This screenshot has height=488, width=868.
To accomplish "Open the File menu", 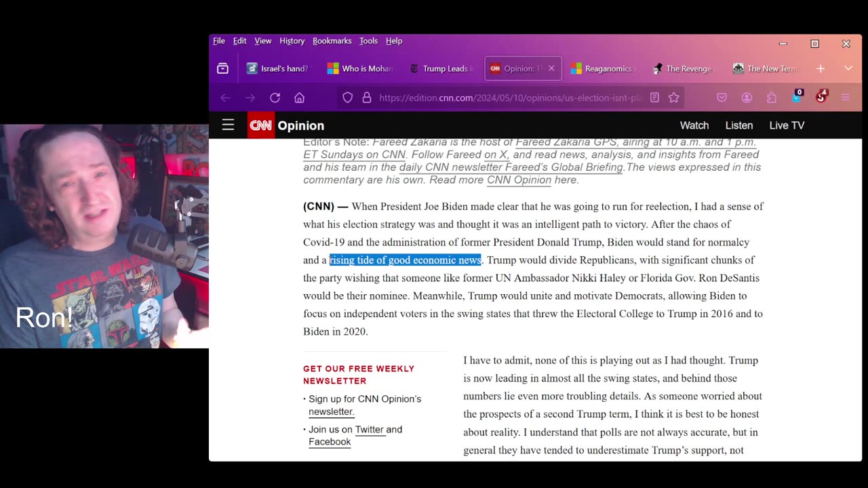I will coord(219,41).
